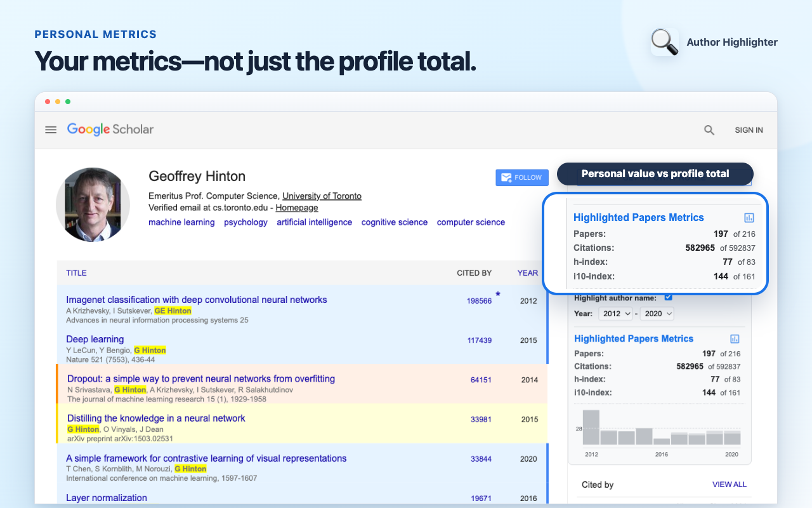Click the SIGN IN button
The height and width of the screenshot is (508, 812).
(x=749, y=130)
